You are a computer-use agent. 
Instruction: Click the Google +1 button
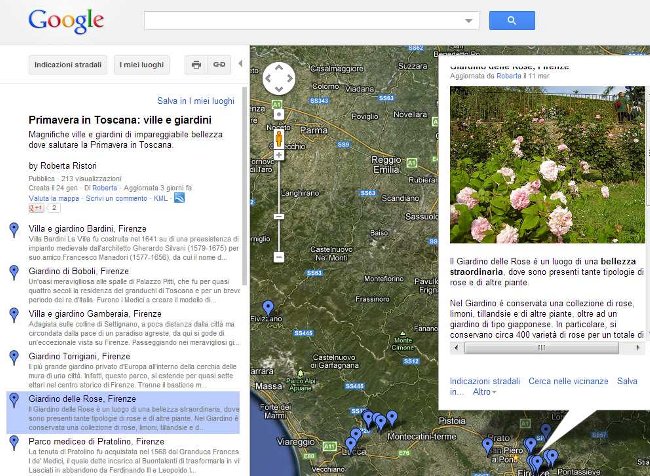pyautogui.click(x=36, y=208)
